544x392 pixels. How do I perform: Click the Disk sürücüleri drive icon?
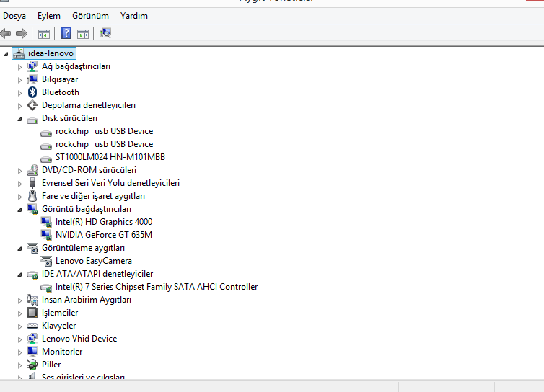[32, 120]
